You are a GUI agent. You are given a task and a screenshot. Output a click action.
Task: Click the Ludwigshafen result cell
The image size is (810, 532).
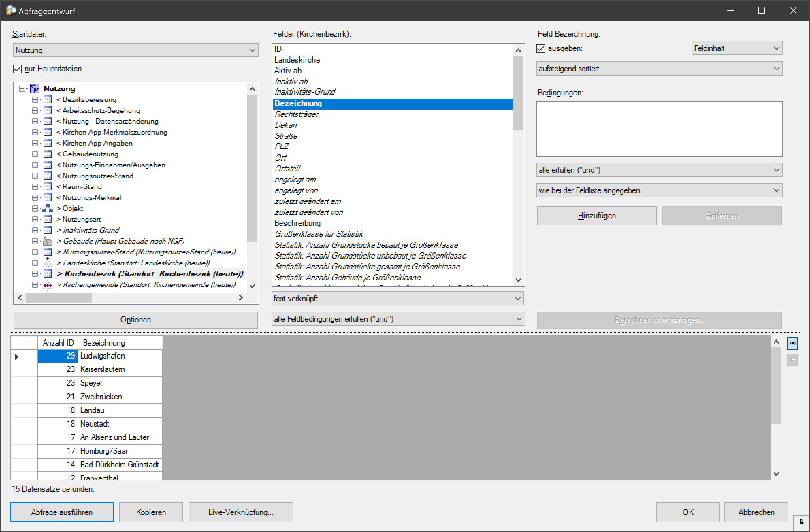coord(120,356)
